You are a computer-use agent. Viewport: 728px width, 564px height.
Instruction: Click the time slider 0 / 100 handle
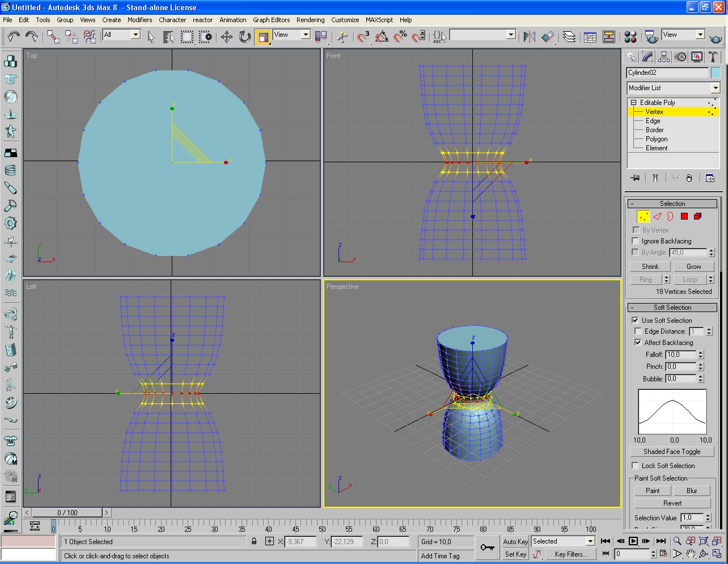[x=67, y=512]
